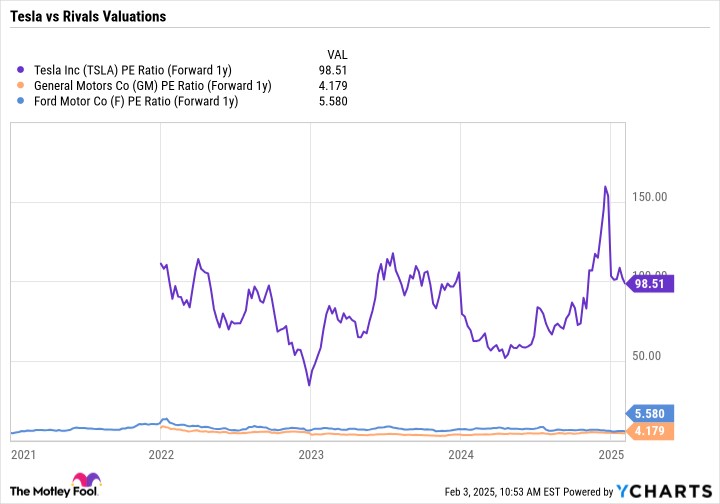Click the 50.00 y-axis label
This screenshot has width=720, height=504.
(x=646, y=356)
